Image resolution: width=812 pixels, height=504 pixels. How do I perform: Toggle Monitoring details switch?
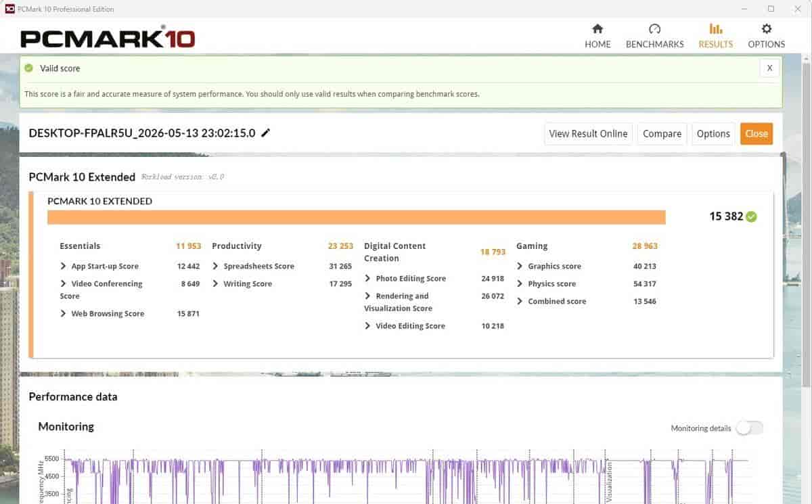[750, 428]
